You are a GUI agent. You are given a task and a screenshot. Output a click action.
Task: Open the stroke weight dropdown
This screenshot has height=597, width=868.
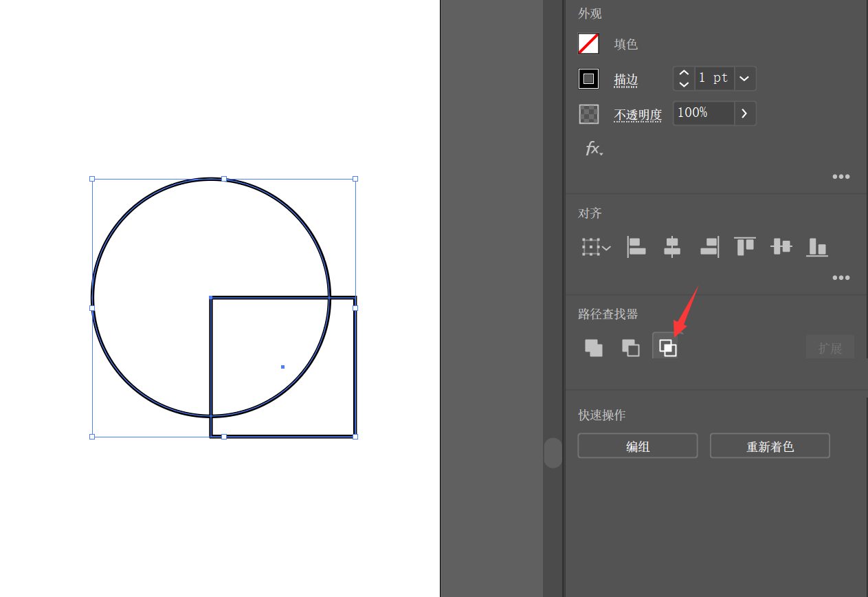point(744,78)
